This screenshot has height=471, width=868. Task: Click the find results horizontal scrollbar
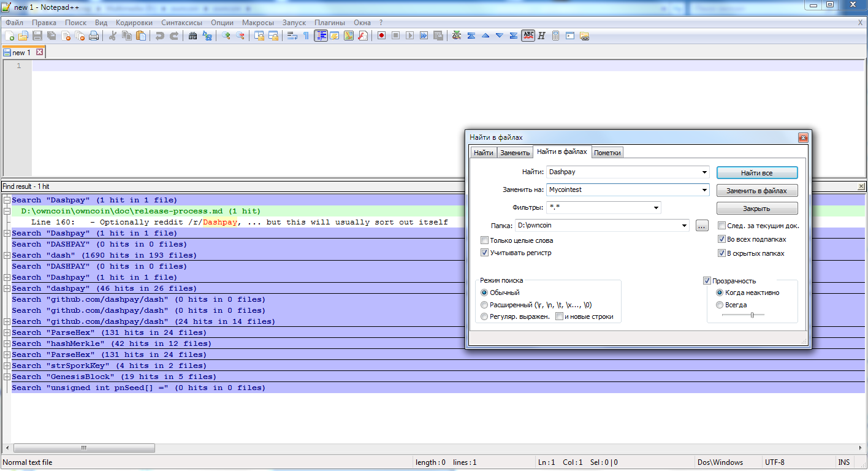click(x=84, y=448)
